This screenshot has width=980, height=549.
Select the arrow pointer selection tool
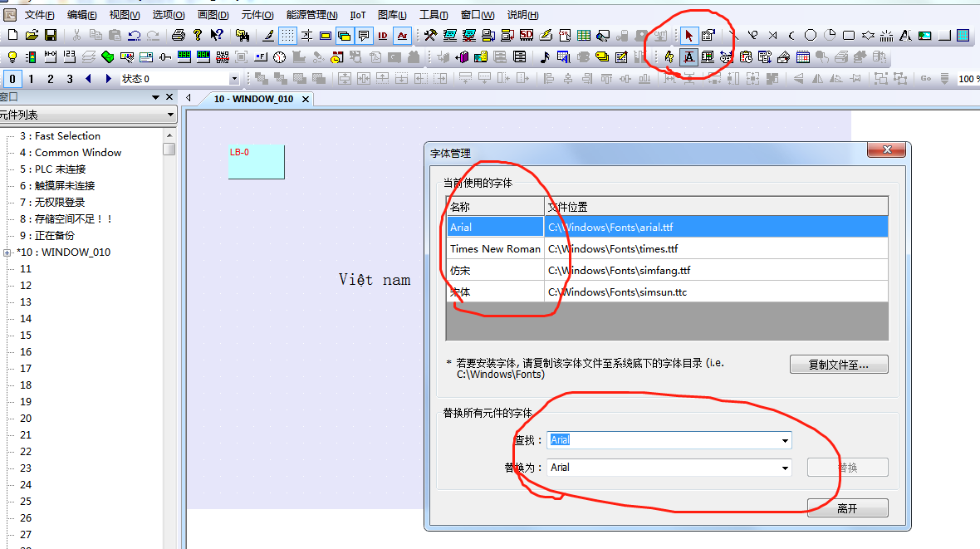click(x=688, y=35)
